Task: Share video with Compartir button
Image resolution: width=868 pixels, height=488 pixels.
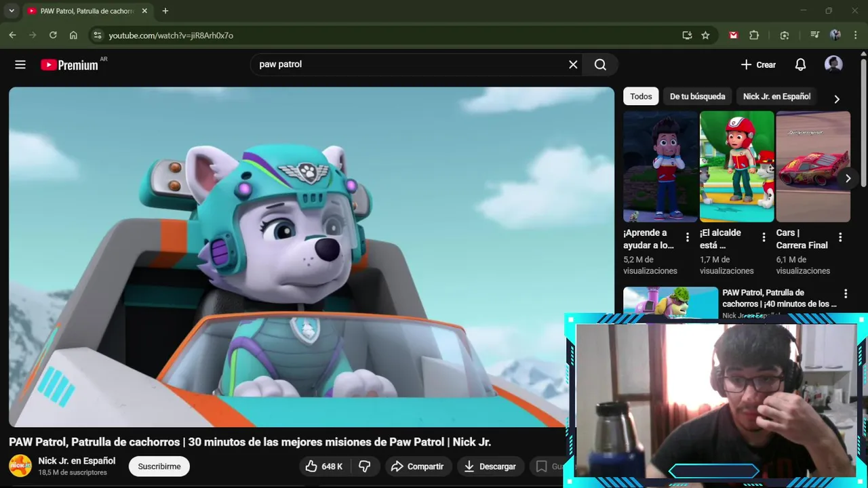Action: [417, 466]
